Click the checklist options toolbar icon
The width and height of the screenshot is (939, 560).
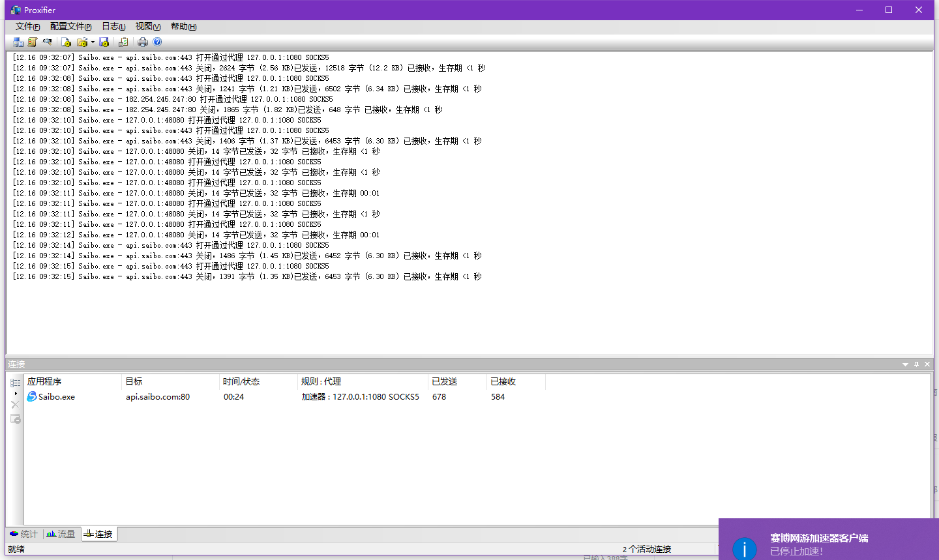click(123, 42)
